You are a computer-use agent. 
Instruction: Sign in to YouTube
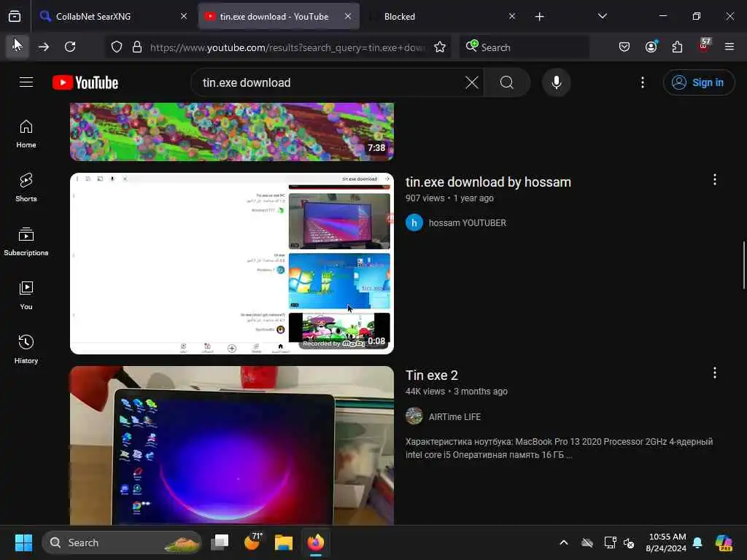click(x=698, y=82)
